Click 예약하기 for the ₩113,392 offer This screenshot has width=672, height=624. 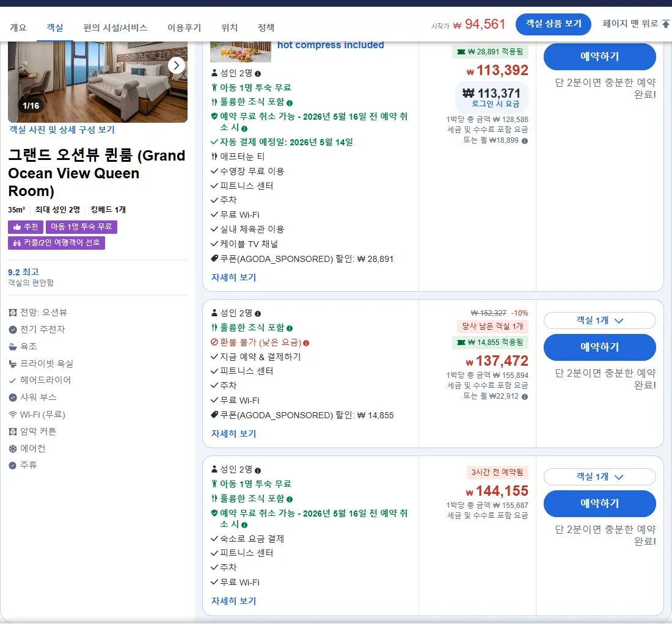[x=599, y=56]
